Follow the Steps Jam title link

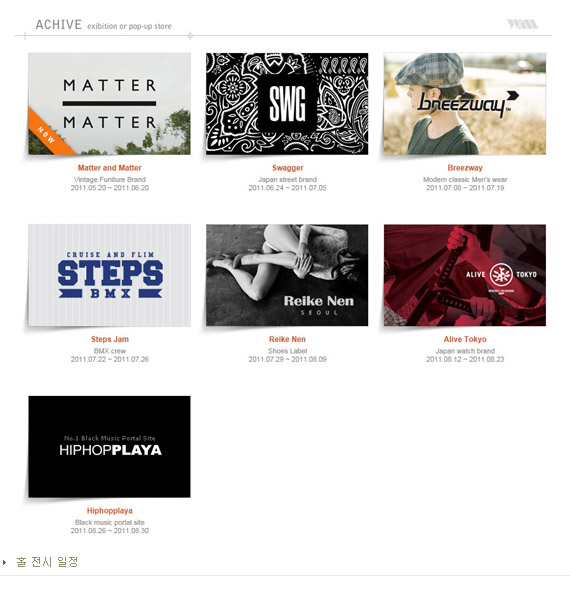[110, 339]
